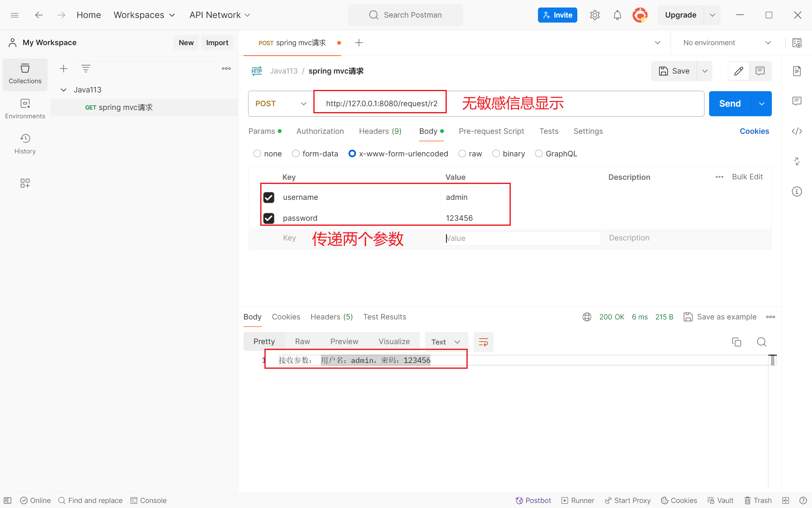Copy the response body to clipboard
812x508 pixels.
point(736,342)
